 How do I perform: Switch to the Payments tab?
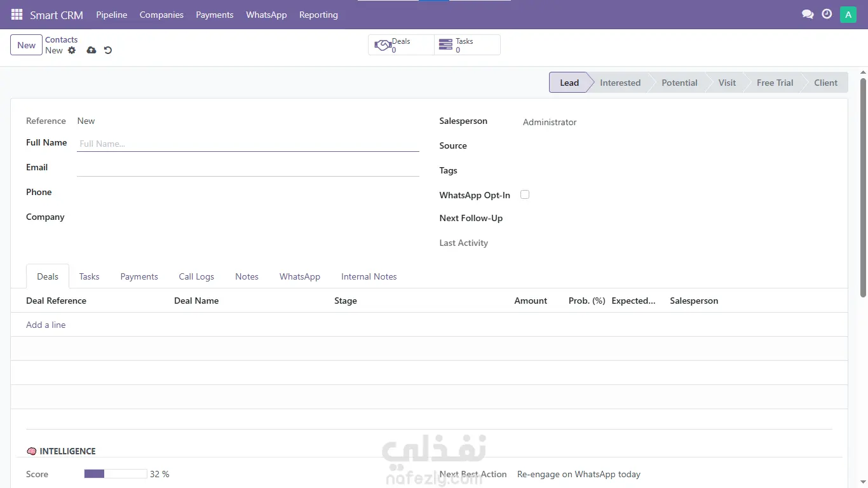coord(139,276)
